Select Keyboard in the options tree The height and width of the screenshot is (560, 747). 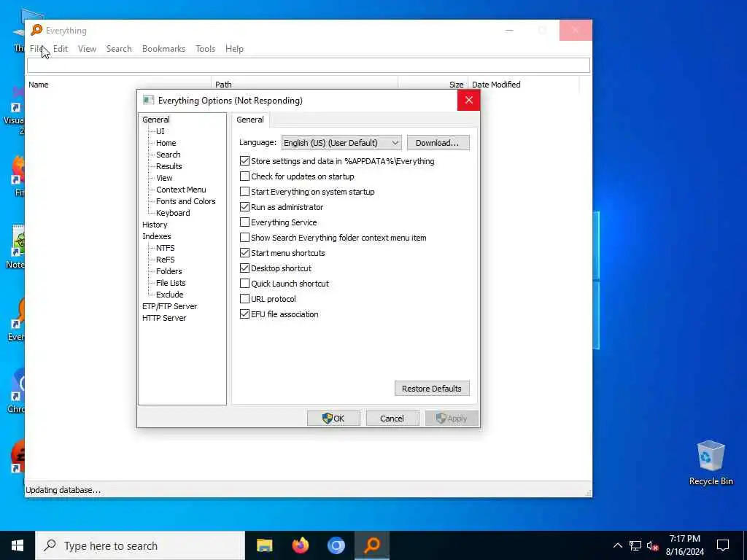pos(173,213)
